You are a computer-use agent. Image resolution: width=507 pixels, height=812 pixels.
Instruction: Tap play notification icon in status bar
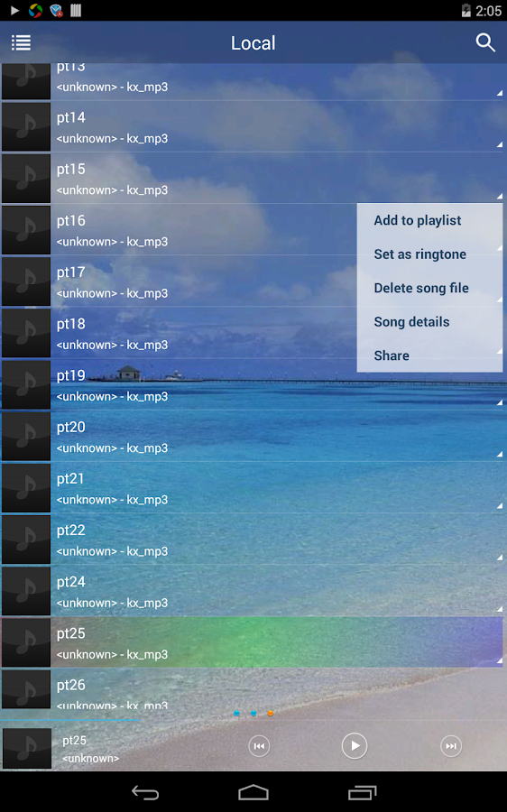14,10
